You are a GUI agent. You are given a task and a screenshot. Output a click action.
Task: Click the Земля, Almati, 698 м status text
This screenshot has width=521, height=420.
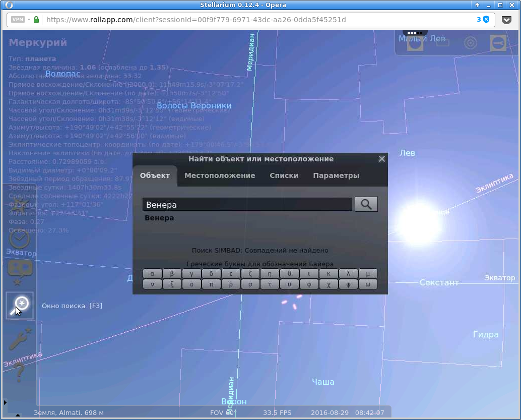69,412
